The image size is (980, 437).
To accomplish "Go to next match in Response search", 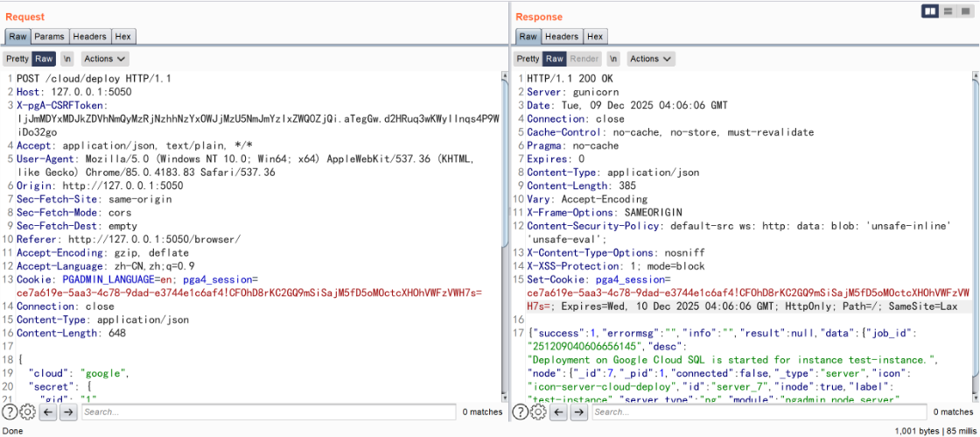I will click(x=578, y=412).
